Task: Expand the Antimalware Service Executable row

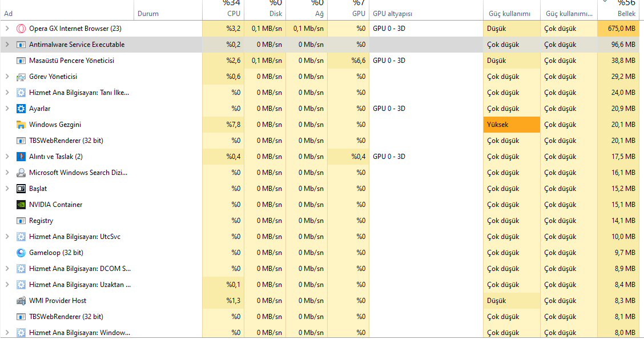Action: (x=7, y=45)
